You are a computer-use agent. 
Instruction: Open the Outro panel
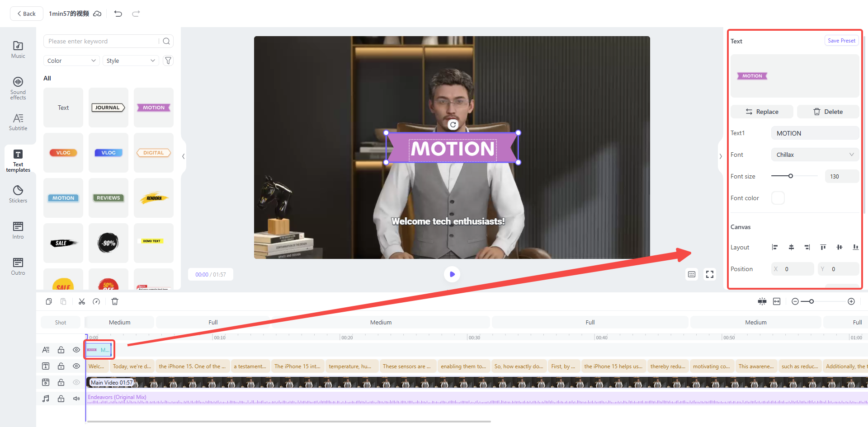click(x=18, y=267)
